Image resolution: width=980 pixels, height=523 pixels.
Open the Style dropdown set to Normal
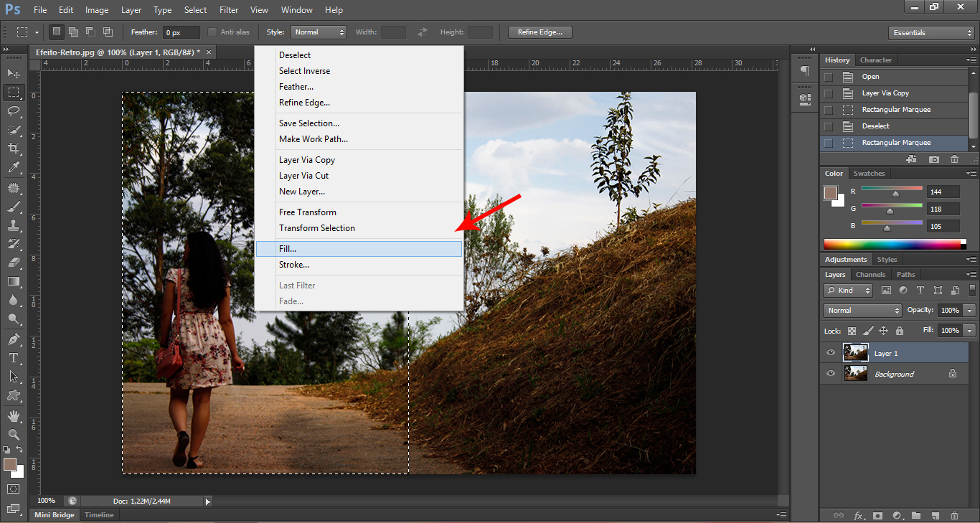(319, 32)
